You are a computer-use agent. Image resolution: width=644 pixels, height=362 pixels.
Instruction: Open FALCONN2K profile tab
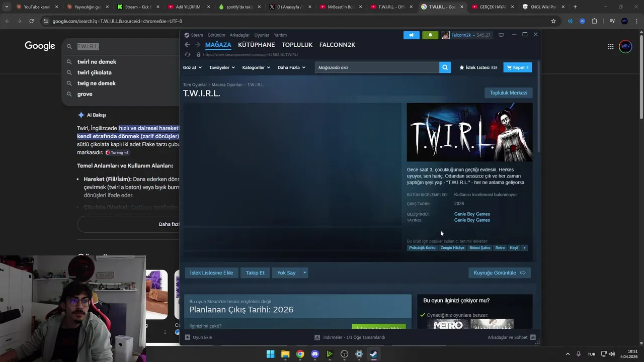(337, 45)
